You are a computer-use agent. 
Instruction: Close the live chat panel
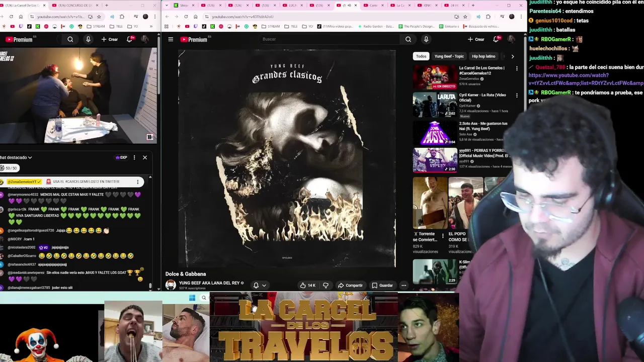145,157
